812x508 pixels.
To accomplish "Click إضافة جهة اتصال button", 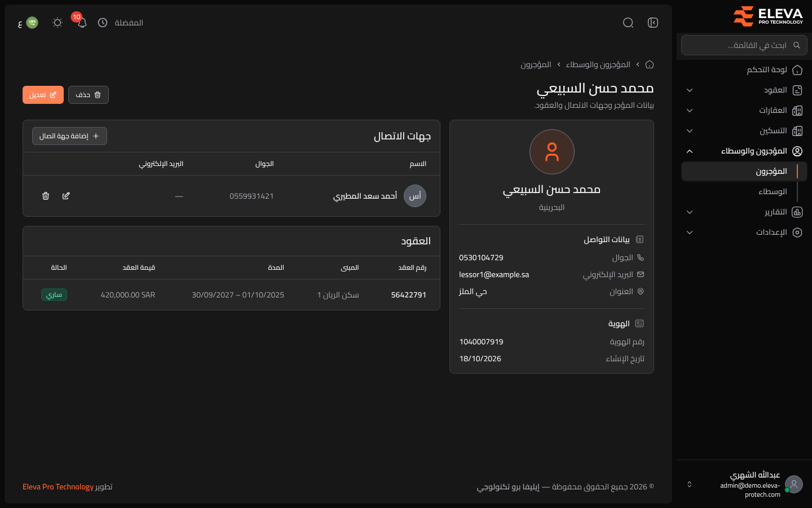I will click(69, 136).
